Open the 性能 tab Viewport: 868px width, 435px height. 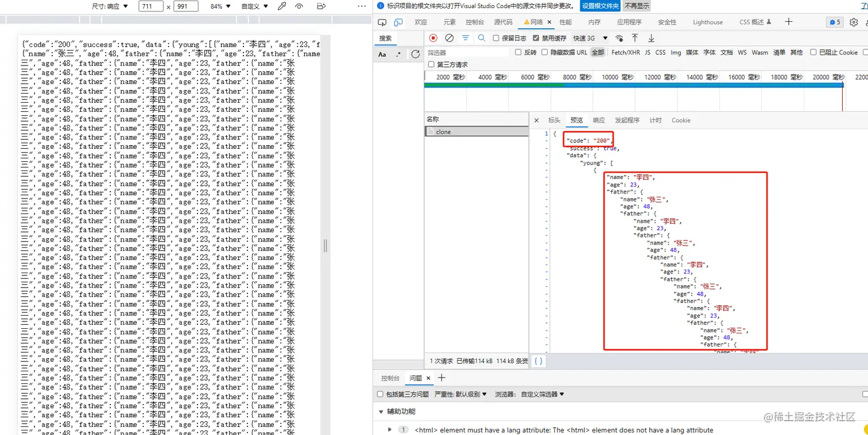[x=565, y=22]
